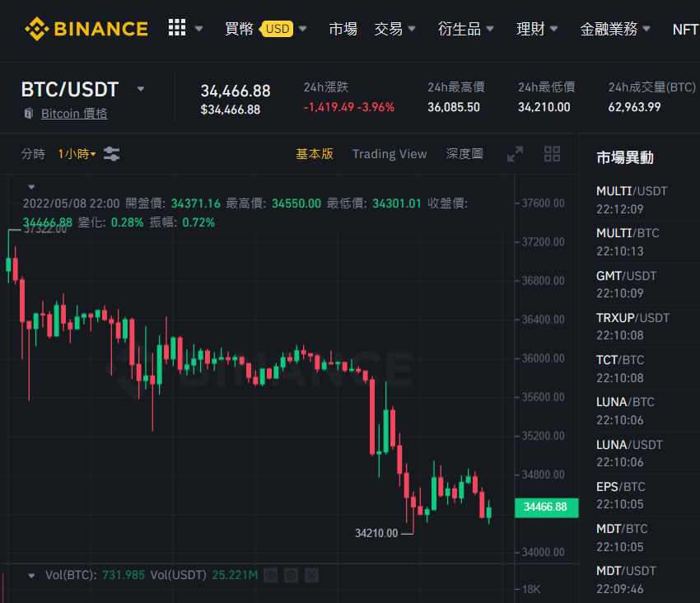
Task: Click the 市場異動 panel heading
Action: click(624, 157)
